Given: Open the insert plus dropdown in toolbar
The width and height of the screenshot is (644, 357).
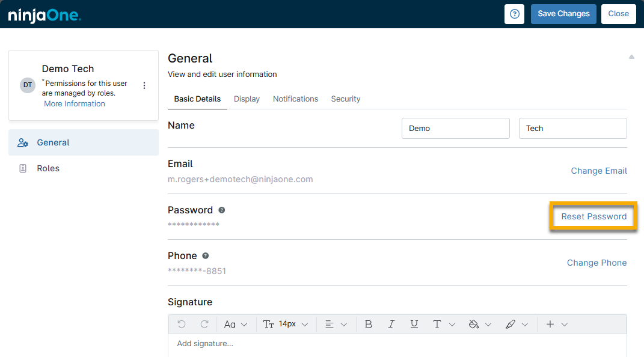Looking at the screenshot, I should 556,324.
